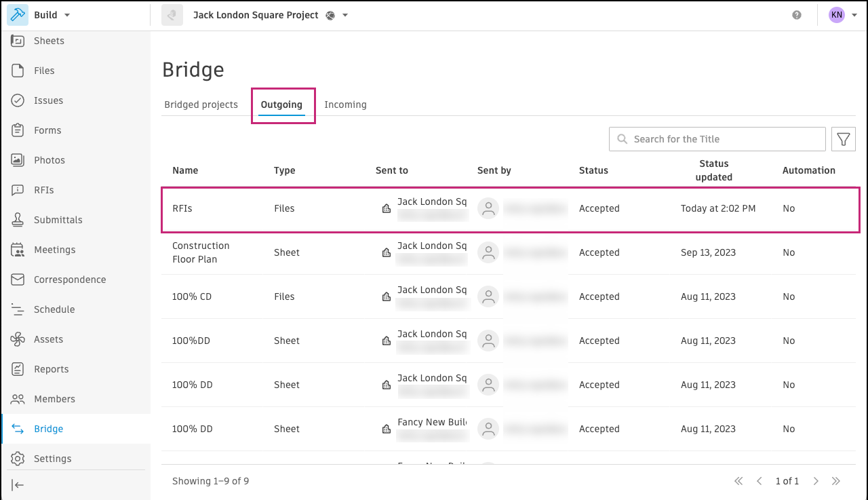Open the Construction Floor Plan row
Image resolution: width=868 pixels, height=500 pixels.
[x=201, y=252]
